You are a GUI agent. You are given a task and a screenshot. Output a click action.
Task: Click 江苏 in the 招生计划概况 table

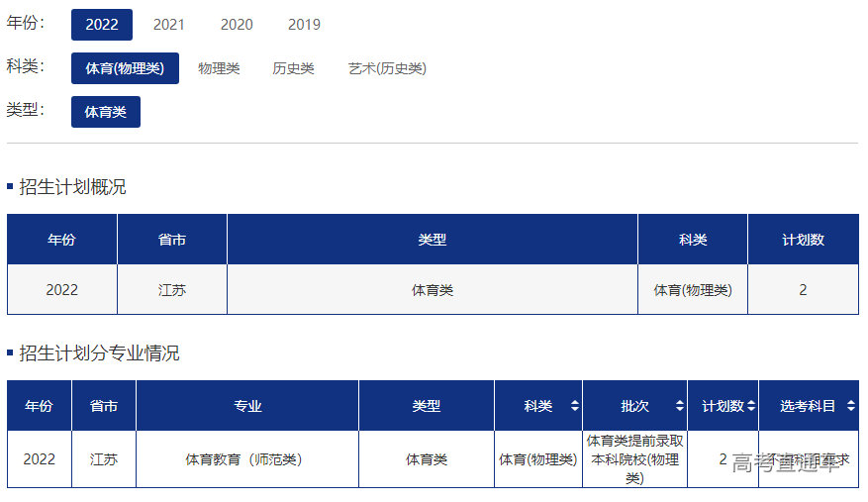[172, 290]
